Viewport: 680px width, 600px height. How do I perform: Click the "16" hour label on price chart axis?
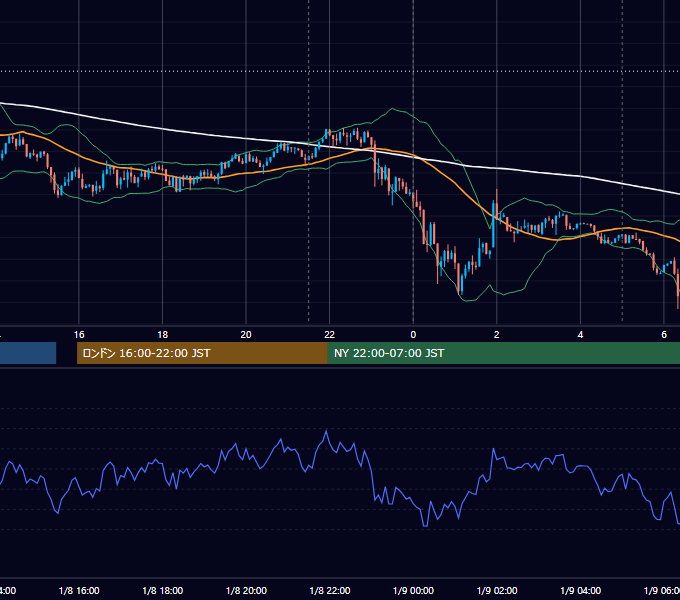(x=79, y=335)
